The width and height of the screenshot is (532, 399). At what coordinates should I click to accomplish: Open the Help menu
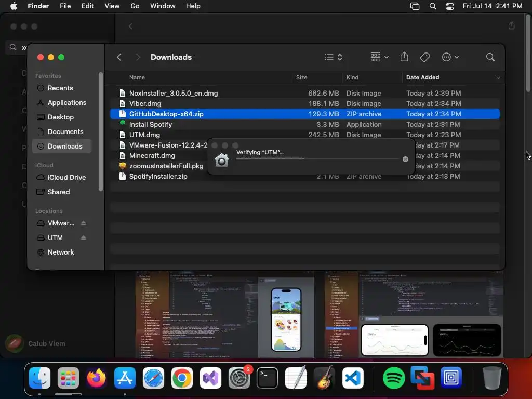[193, 6]
